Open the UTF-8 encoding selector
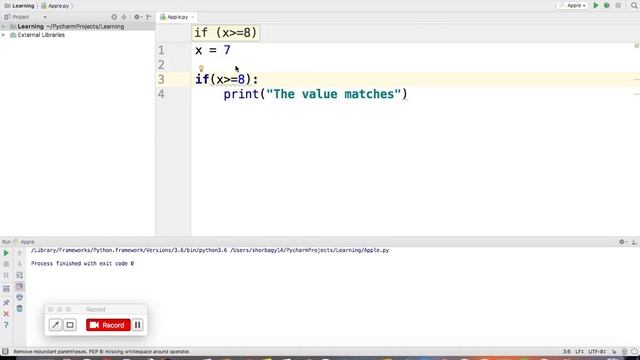 (597, 351)
